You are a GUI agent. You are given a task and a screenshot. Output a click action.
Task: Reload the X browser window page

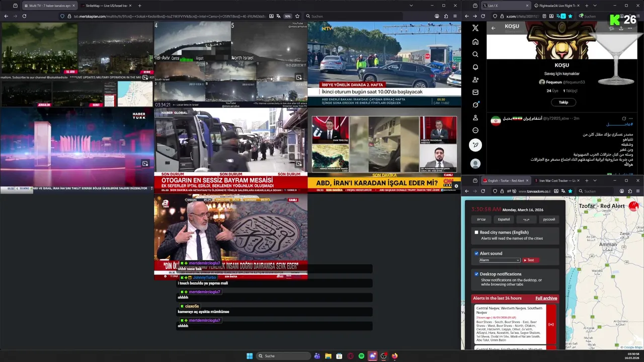[x=483, y=16]
